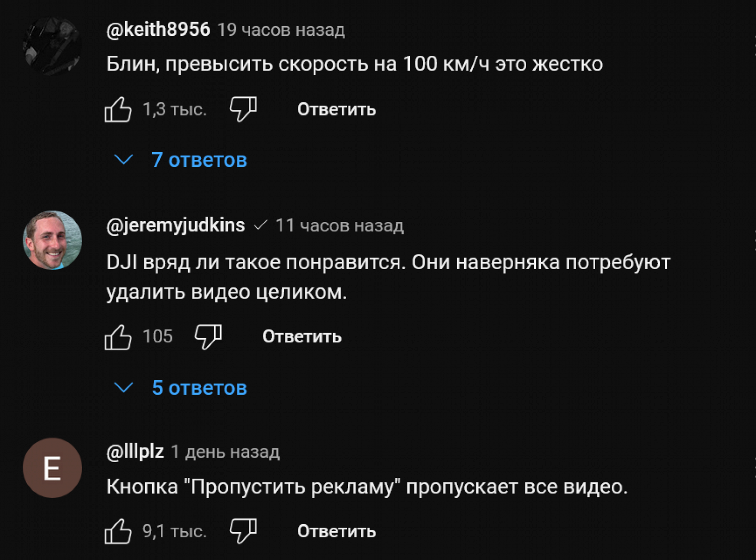Click the chevron beside "7 ответов"
Viewport: 756px width, 560px height.
[x=123, y=160]
